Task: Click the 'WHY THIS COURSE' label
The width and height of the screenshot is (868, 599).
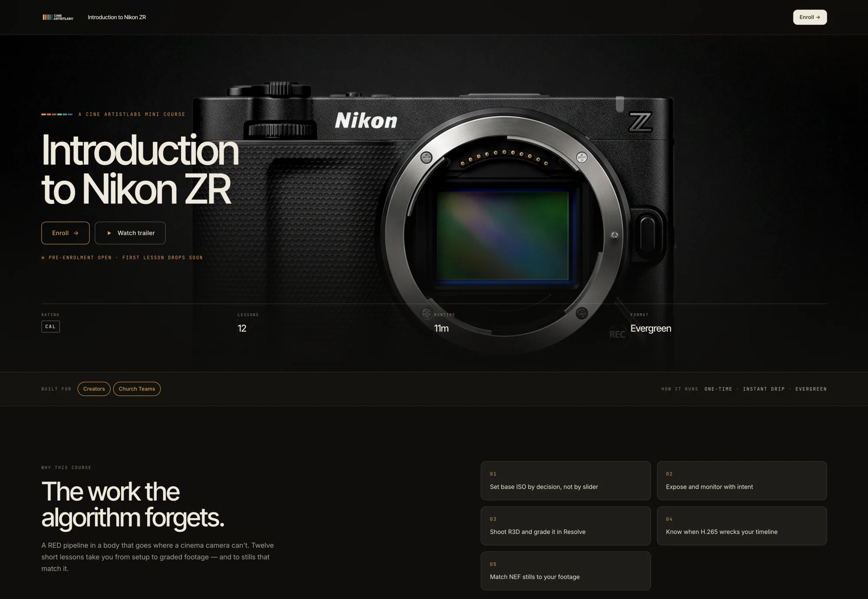Action: point(66,468)
